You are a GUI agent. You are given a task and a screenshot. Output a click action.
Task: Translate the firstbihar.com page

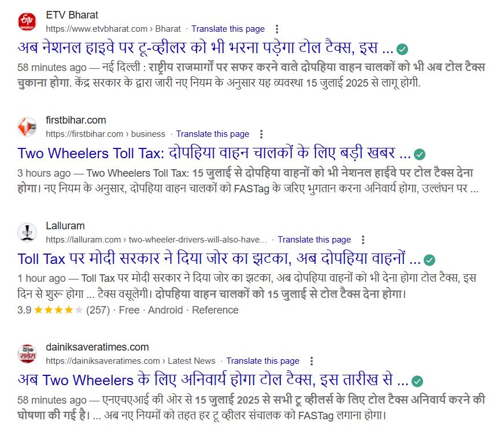(x=213, y=134)
